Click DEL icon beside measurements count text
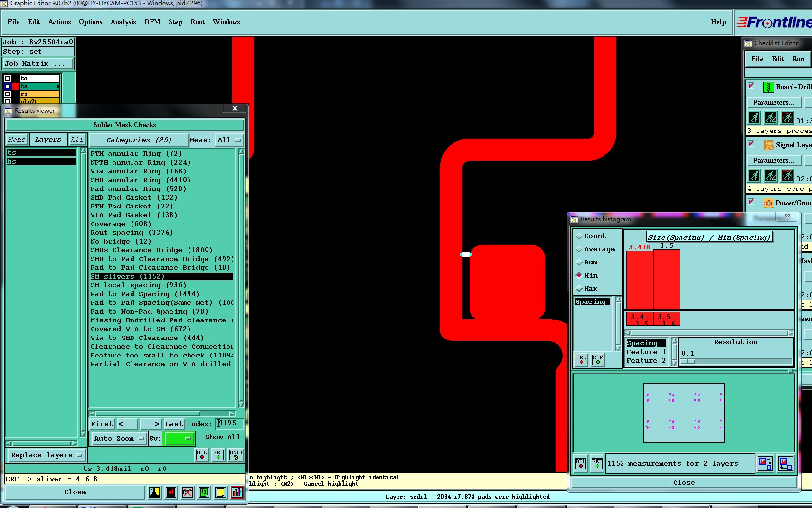The height and width of the screenshot is (508, 812). 581,463
